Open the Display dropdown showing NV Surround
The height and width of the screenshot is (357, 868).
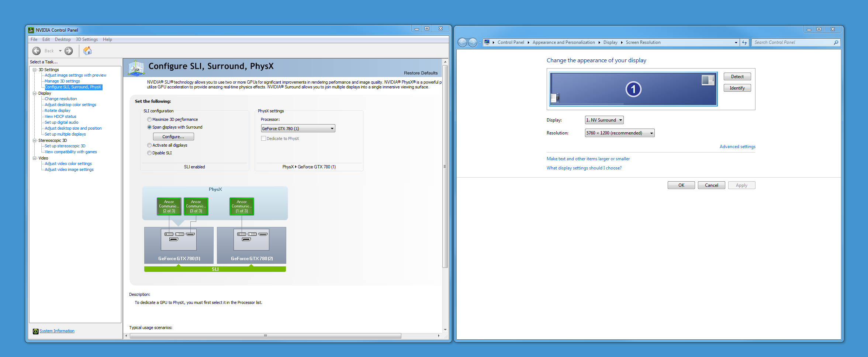[x=604, y=120]
